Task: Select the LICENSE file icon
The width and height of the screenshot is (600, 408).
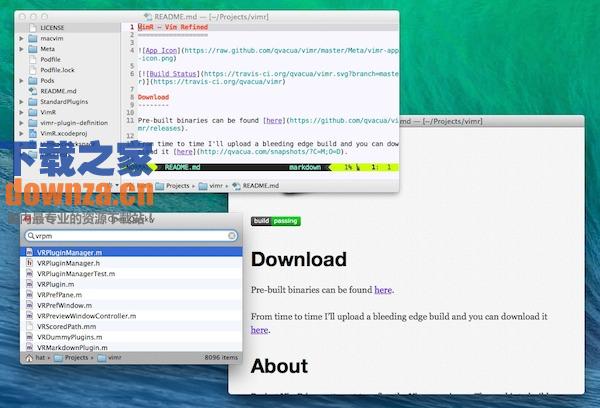Action: (x=33, y=28)
